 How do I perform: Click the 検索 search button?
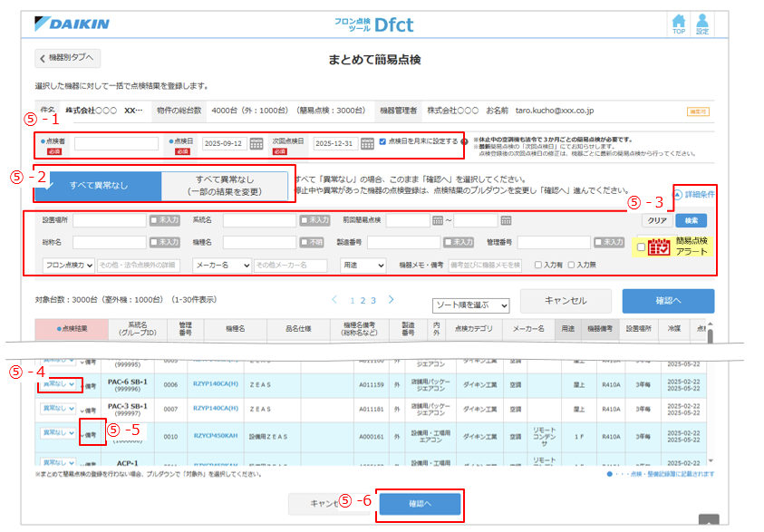click(x=692, y=220)
